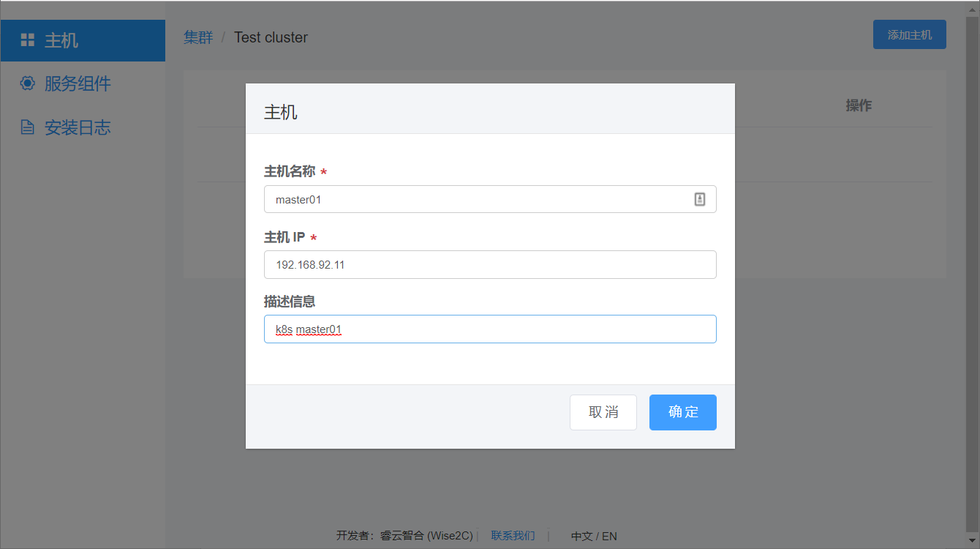Click the 操作 column header

[x=859, y=105]
